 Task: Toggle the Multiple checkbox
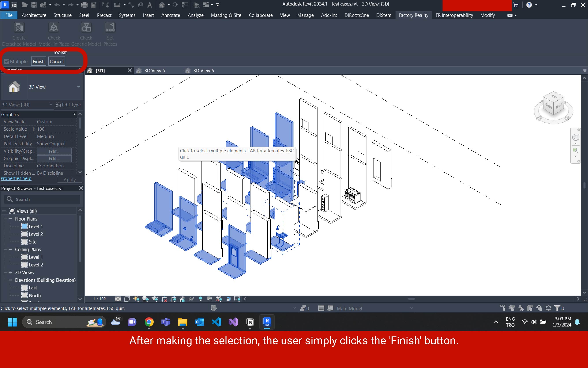point(7,62)
